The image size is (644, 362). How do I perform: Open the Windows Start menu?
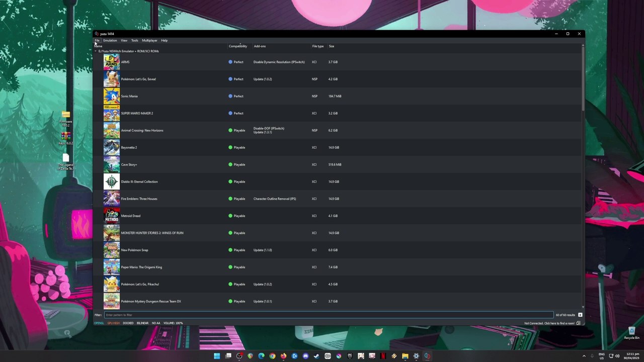point(217,356)
